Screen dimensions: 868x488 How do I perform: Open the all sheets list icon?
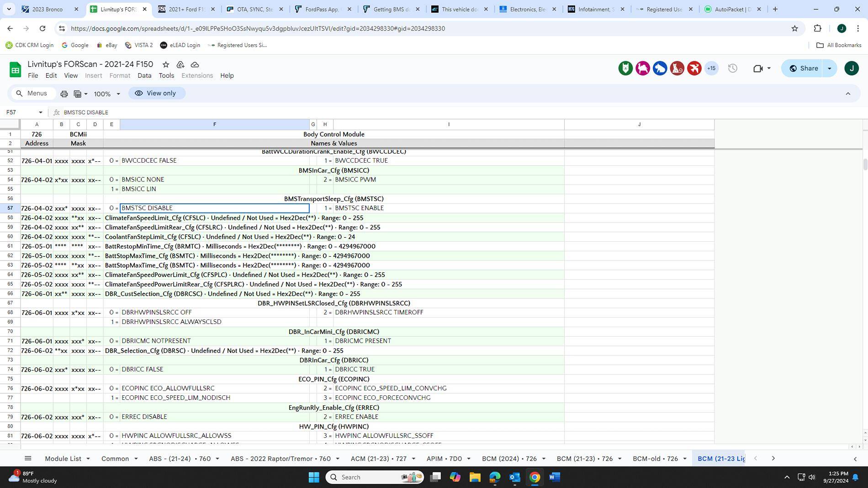[28, 458]
